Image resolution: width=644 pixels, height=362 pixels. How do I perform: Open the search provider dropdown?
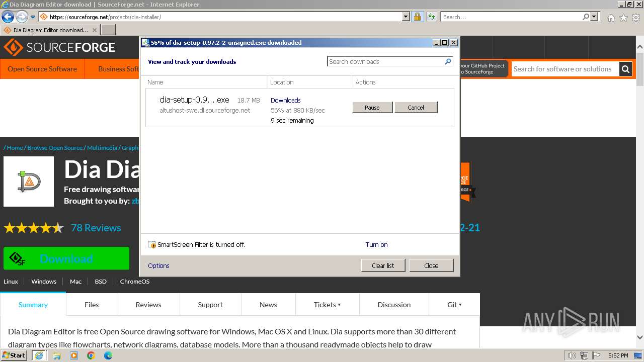click(x=595, y=17)
